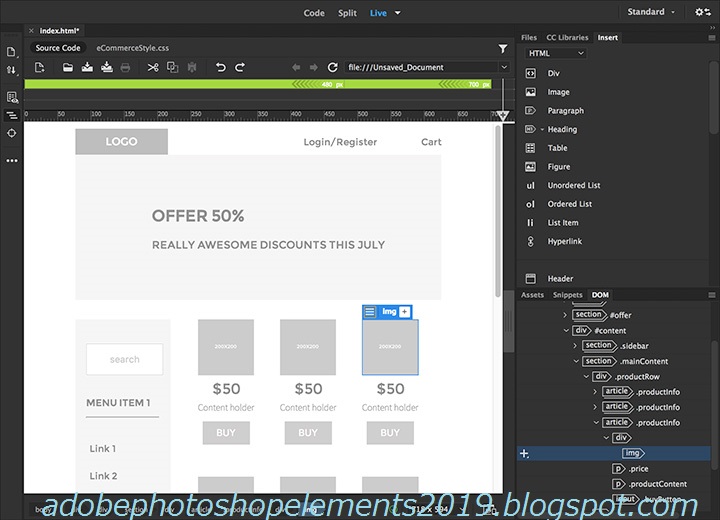Collapse the section .mainContent DOM node

point(576,361)
